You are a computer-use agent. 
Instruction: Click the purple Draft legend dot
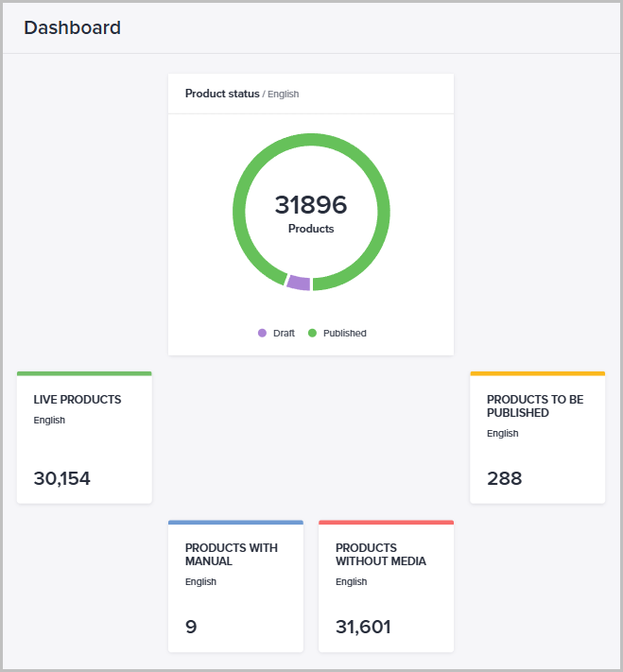(x=262, y=333)
